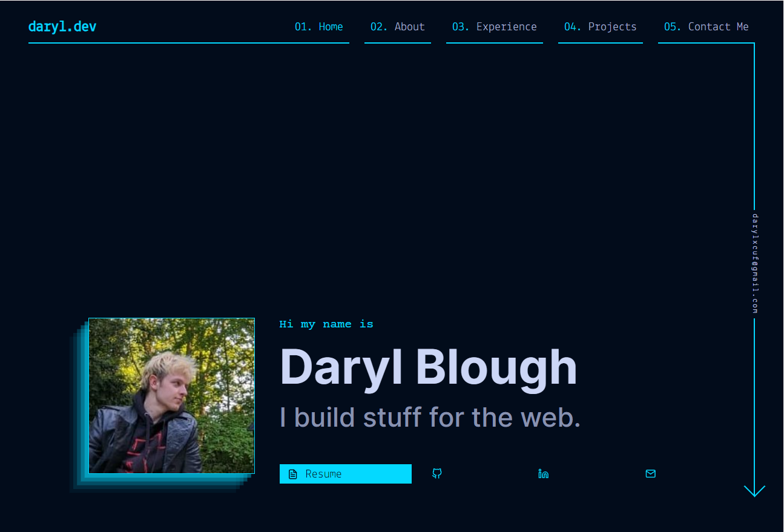Go to "04. Projects"
The width and height of the screenshot is (784, 532).
click(600, 27)
